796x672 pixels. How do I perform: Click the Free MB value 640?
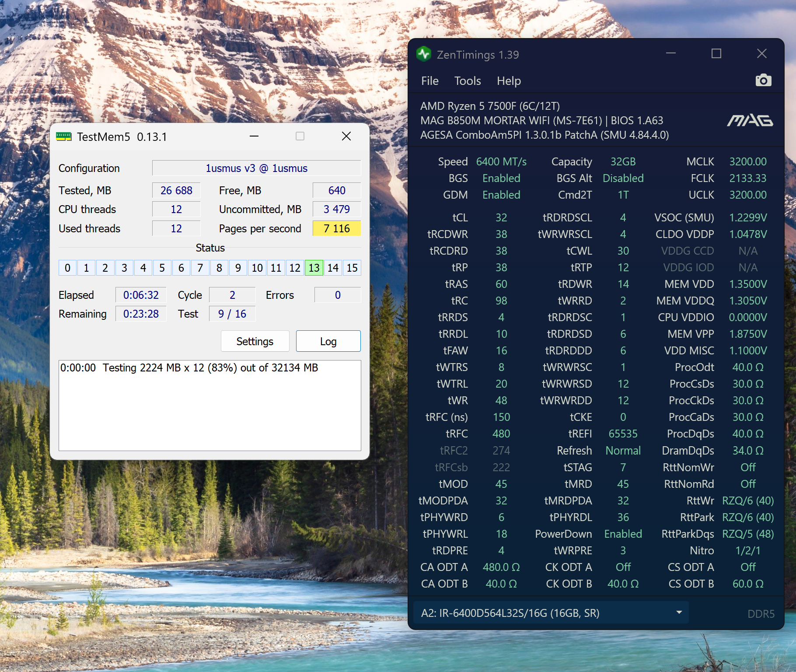coord(337,190)
